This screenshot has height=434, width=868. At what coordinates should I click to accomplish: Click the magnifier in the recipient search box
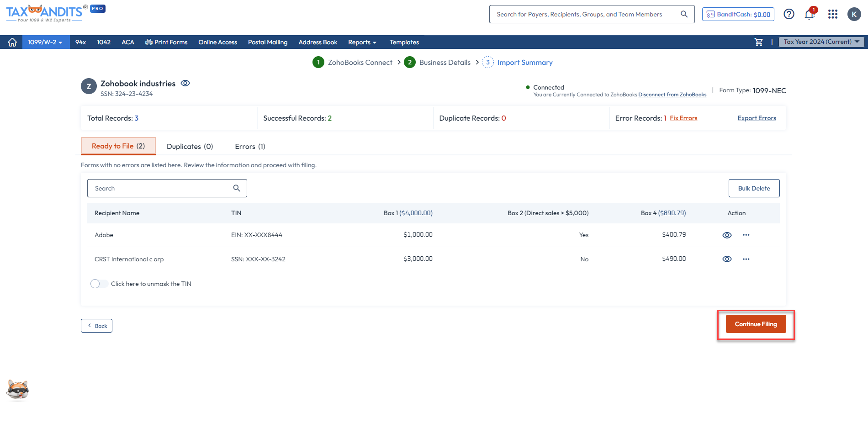(237, 188)
